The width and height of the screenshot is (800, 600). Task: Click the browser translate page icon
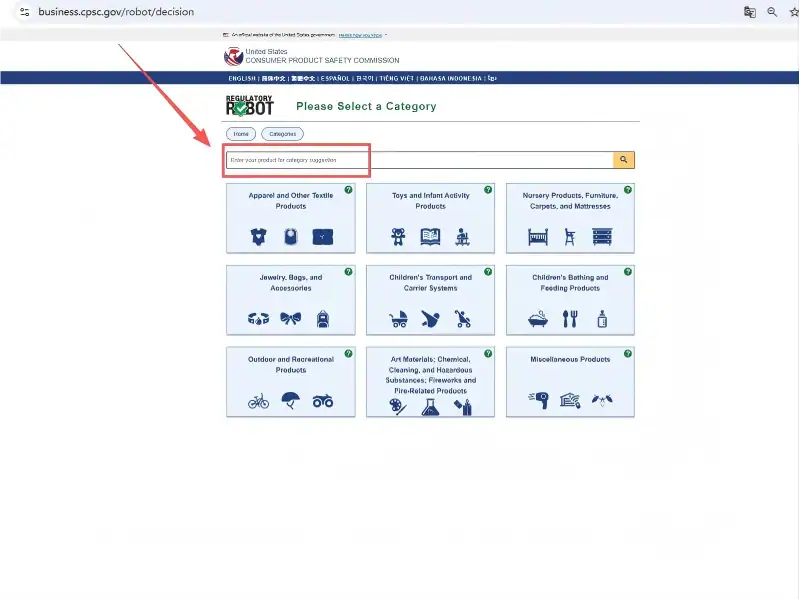tap(749, 12)
